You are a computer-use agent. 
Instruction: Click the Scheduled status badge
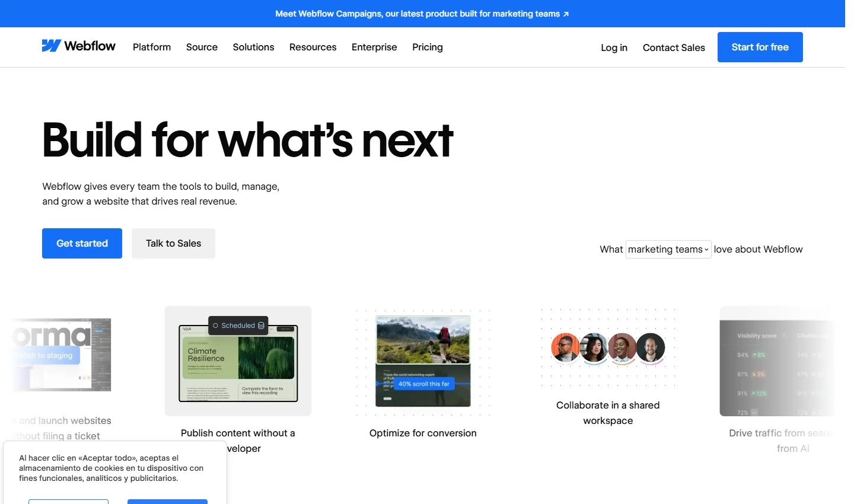click(238, 326)
